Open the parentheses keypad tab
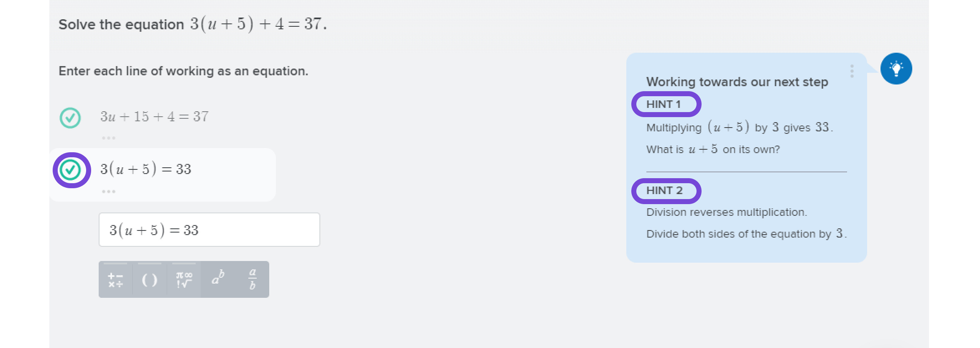 [150, 279]
